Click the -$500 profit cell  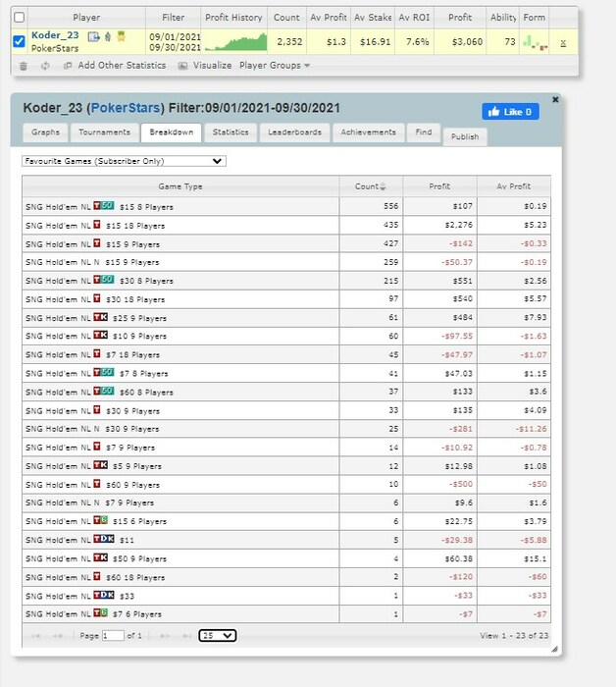pos(439,484)
